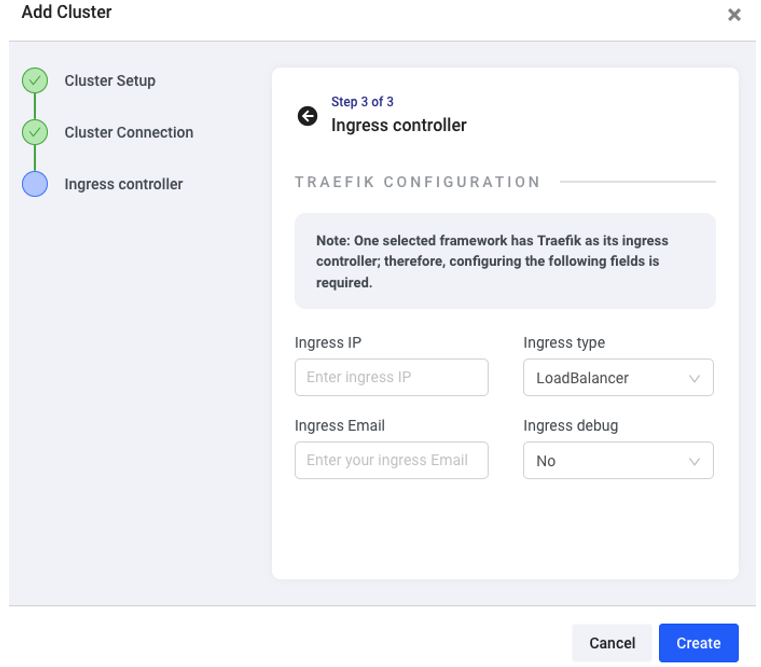Expand the Ingress debug chevron arrow

tap(694, 461)
